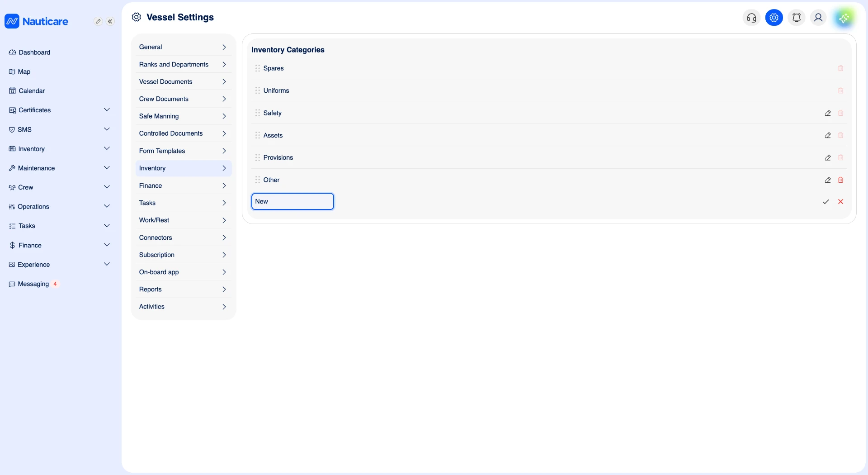This screenshot has height=475, width=868.
Task: Open General vessel settings
Action: (183, 47)
